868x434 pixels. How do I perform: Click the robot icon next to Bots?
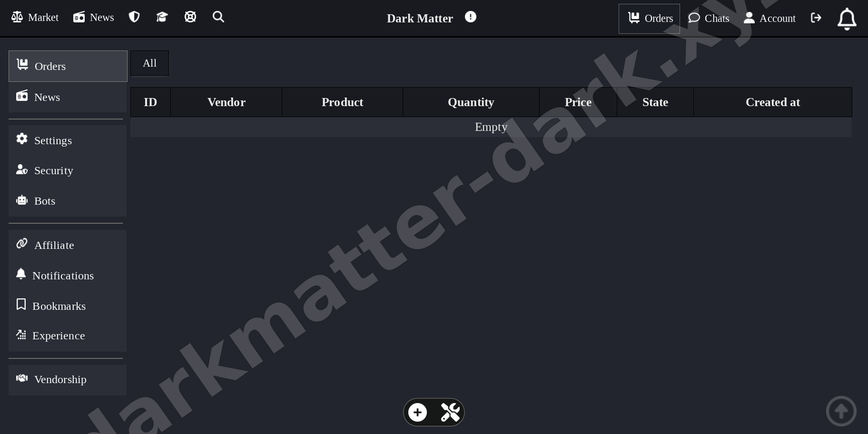click(x=22, y=200)
